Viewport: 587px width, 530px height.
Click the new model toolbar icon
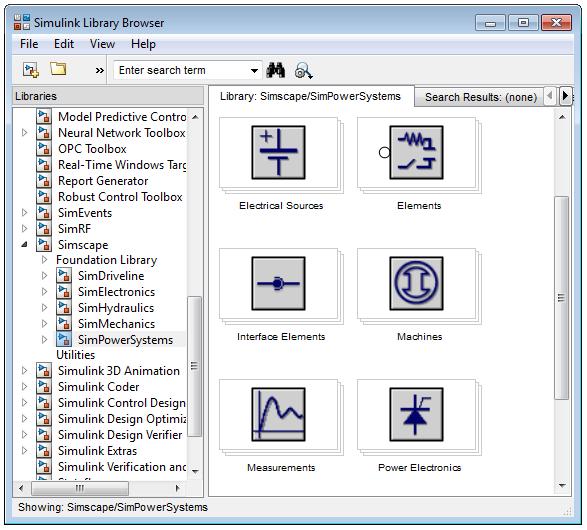[x=31, y=70]
